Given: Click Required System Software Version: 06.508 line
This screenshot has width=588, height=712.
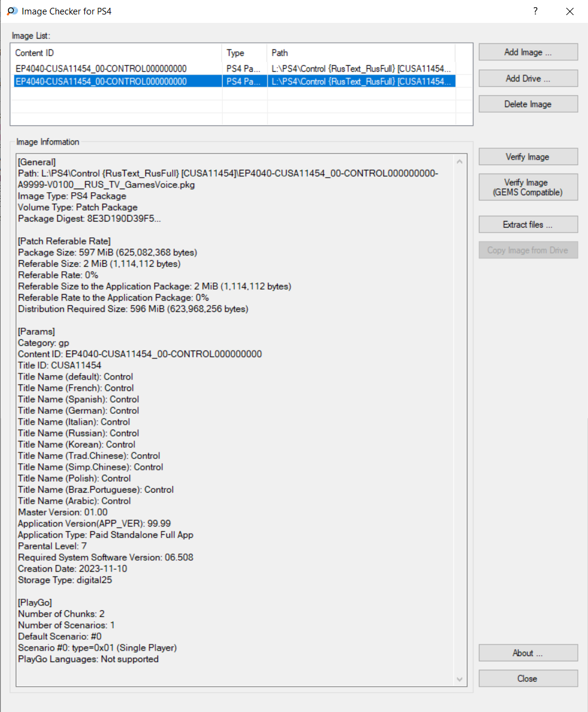Looking at the screenshot, I should (x=106, y=557).
